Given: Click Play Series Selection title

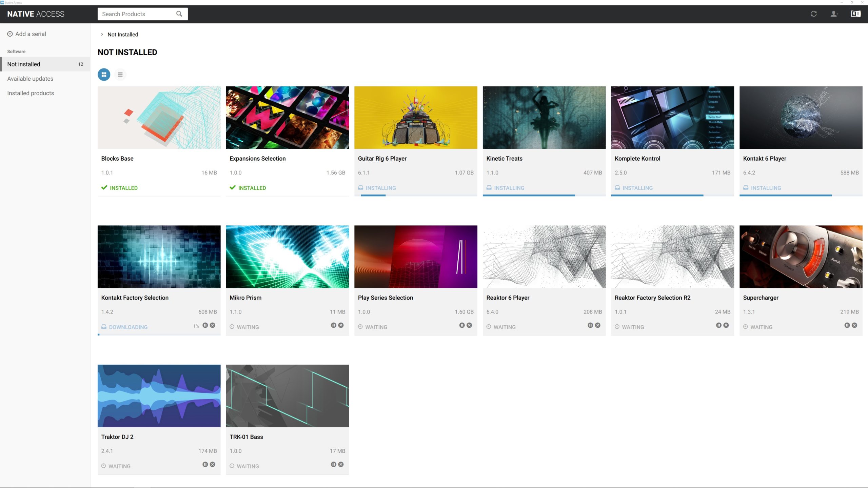Looking at the screenshot, I should [386, 298].
